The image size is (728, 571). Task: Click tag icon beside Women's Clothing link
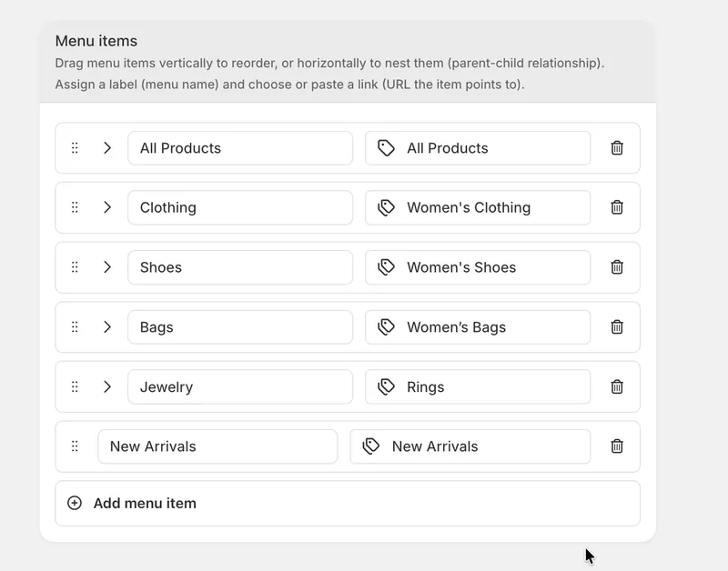click(386, 207)
